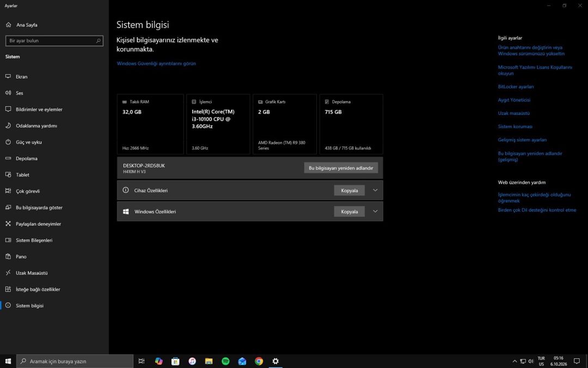Click Bu bilgisayarı yeniden adlandır button

click(x=341, y=168)
